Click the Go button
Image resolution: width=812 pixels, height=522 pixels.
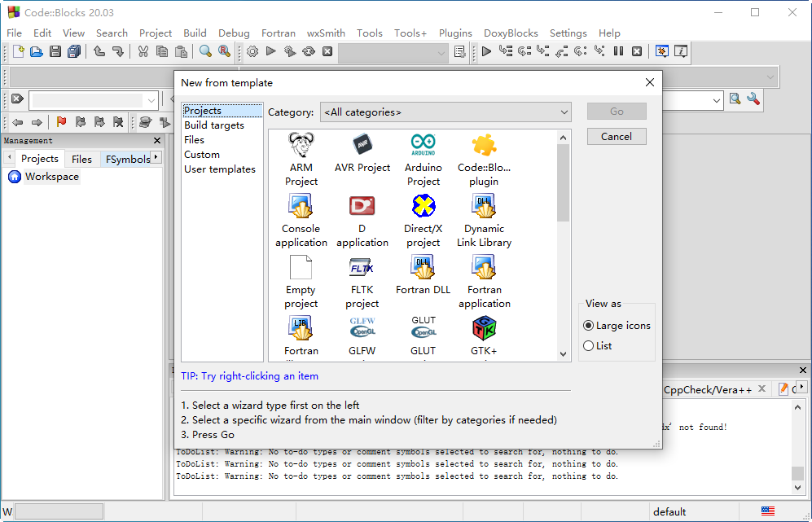tap(617, 112)
